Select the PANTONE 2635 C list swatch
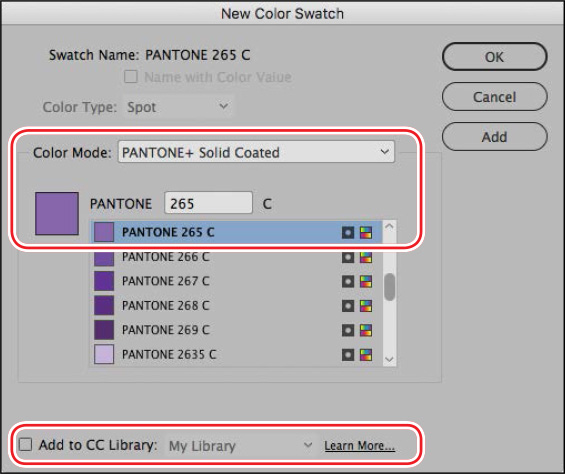The width and height of the screenshot is (565, 474). pos(104,354)
